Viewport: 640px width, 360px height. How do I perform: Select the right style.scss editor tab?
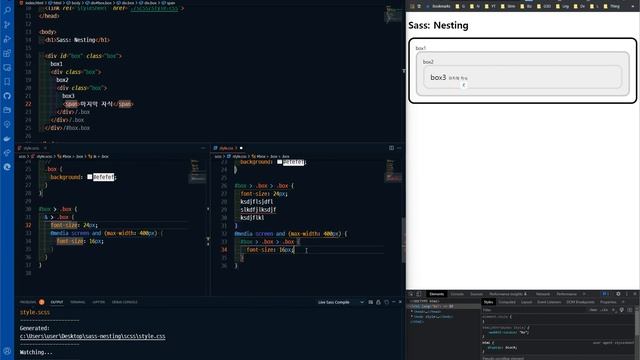pos(228,148)
